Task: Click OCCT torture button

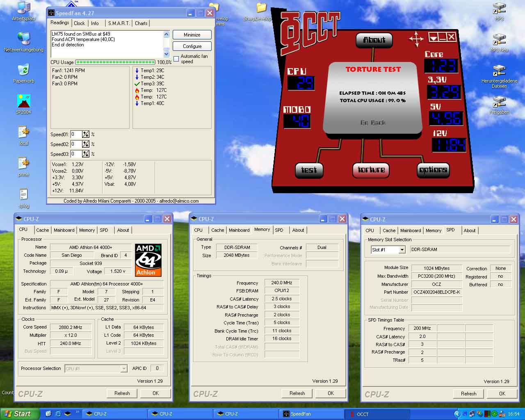Action: click(371, 170)
